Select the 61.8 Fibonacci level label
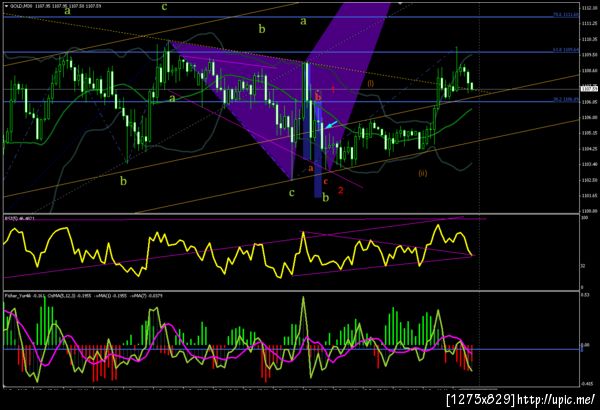The height and width of the screenshot is (410, 600). (566, 50)
